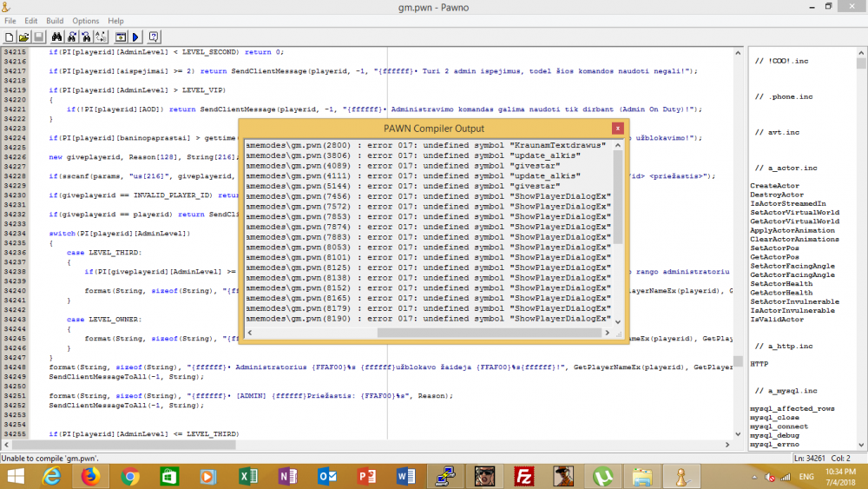Open Word from taskbar
This screenshot has width=868, height=489.
point(405,477)
